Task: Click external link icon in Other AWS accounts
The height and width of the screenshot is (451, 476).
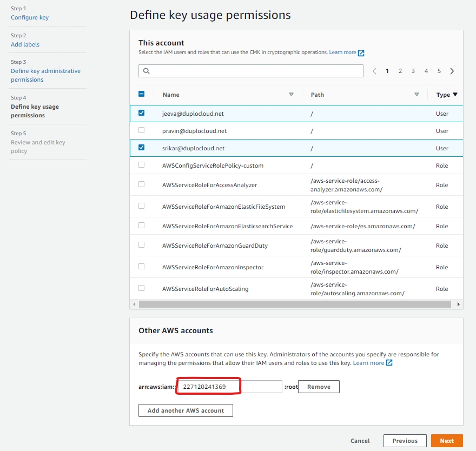Action: click(x=389, y=363)
